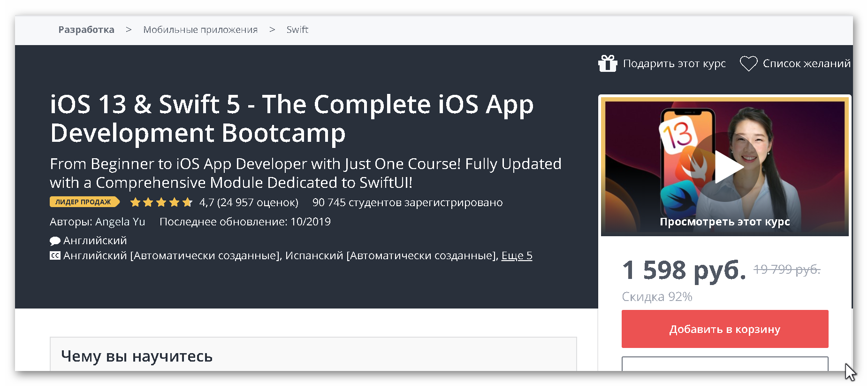Play the course preview video
The width and height of the screenshot is (868, 386).
point(725,167)
